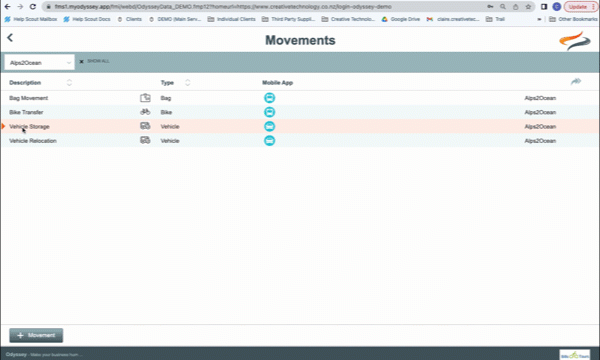Open the Individual Clients bookmark folder
Viewport: 600px width, 360px height.
click(232, 19)
